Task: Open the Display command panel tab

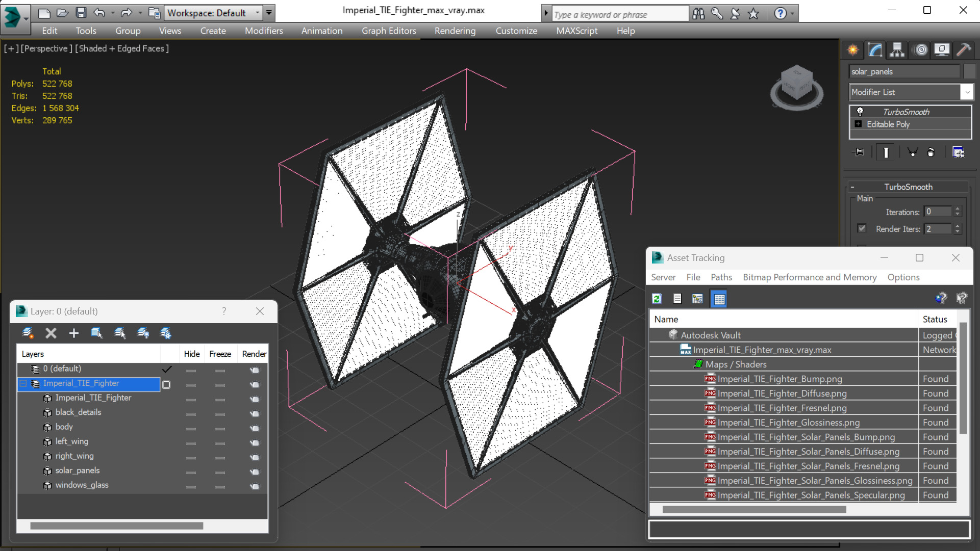Action: [941, 50]
